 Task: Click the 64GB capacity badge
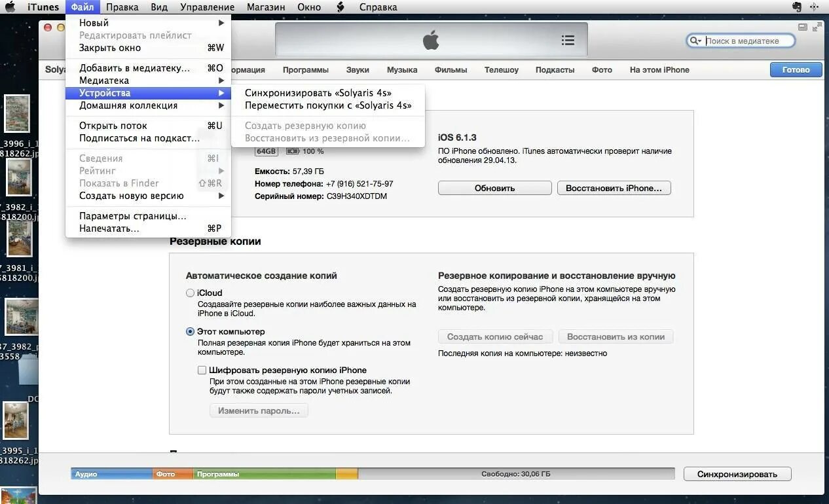click(x=267, y=151)
